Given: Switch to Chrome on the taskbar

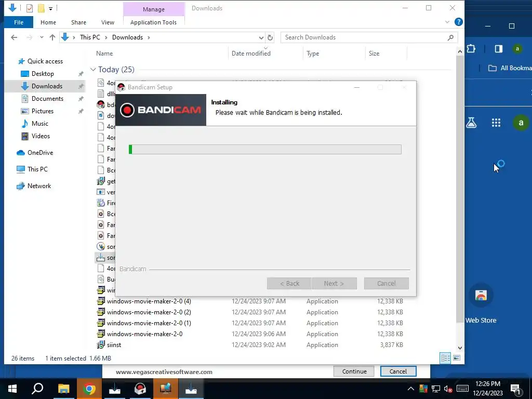Looking at the screenshot, I should point(89,389).
